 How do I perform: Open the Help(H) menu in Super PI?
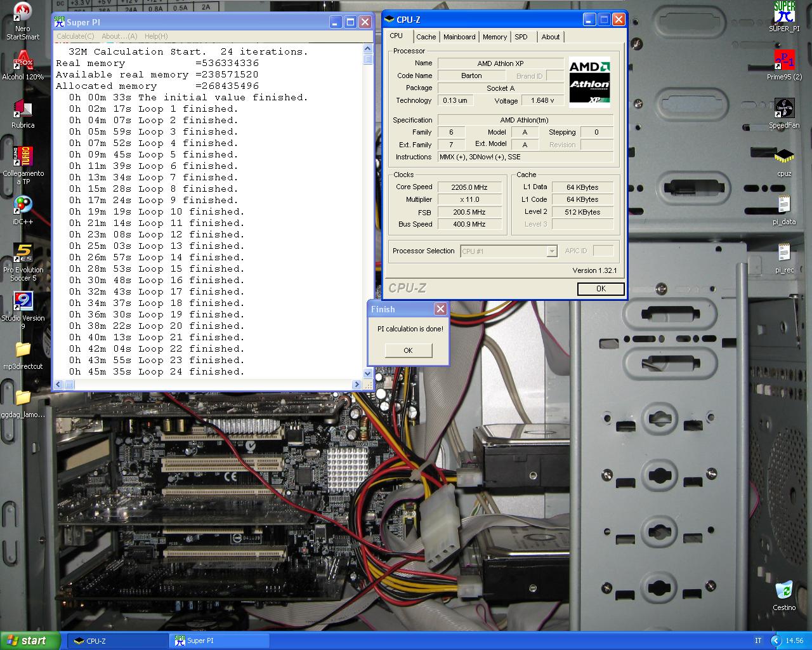tap(156, 36)
